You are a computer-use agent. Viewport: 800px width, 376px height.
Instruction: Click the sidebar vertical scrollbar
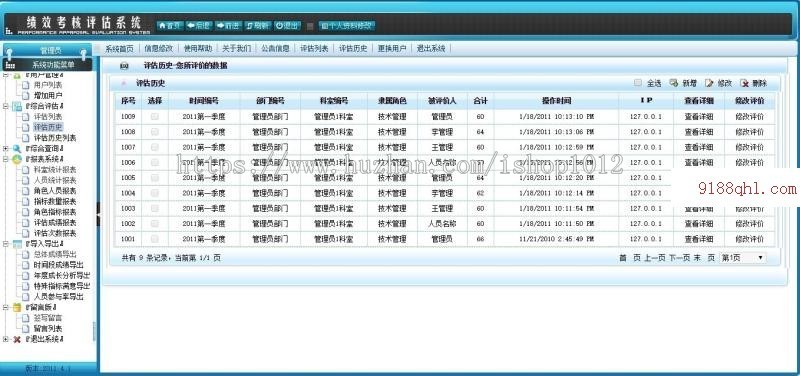click(94, 332)
